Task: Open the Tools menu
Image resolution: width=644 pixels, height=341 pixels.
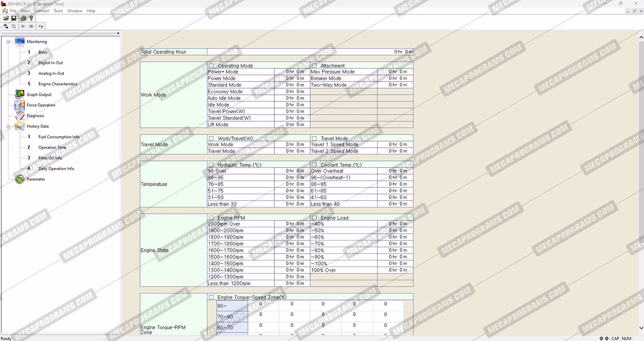Action: [x=58, y=11]
